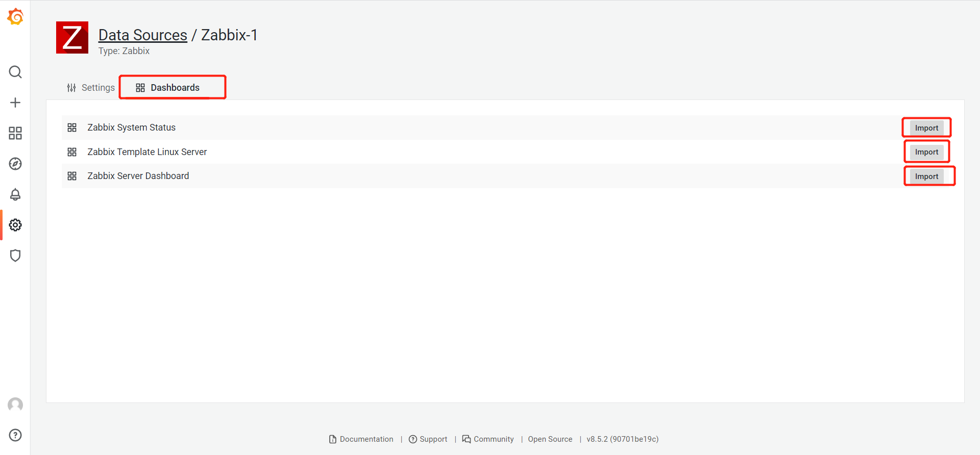Image resolution: width=980 pixels, height=455 pixels.
Task: Open the Open Source footer link
Action: 550,439
